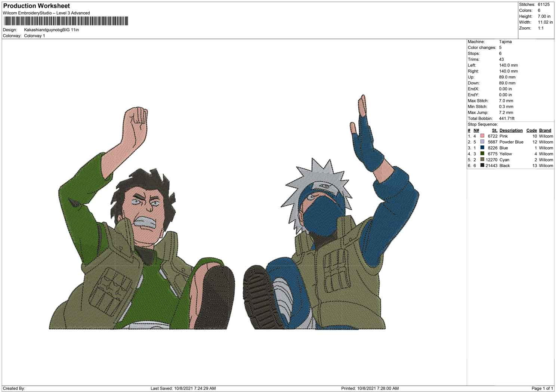This screenshot has height=392, width=556.
Task: Click the stitches count "61125"
Action: pos(544,4)
